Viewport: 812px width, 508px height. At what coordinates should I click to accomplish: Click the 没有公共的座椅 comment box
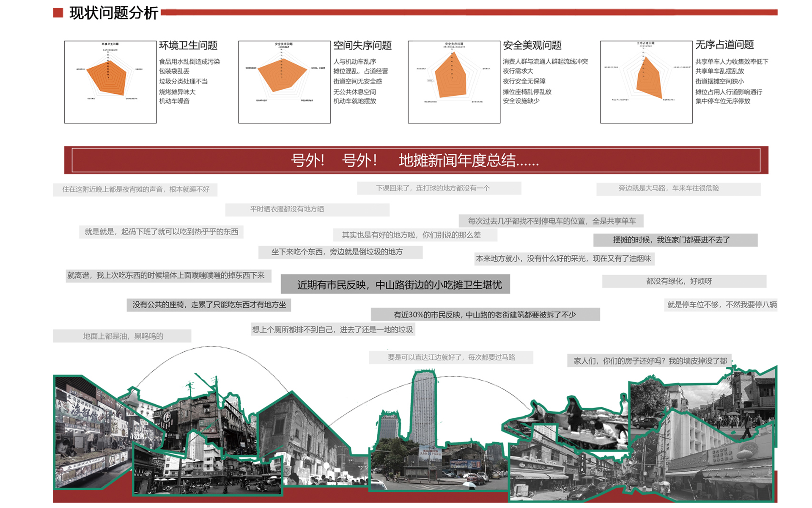pos(209,305)
